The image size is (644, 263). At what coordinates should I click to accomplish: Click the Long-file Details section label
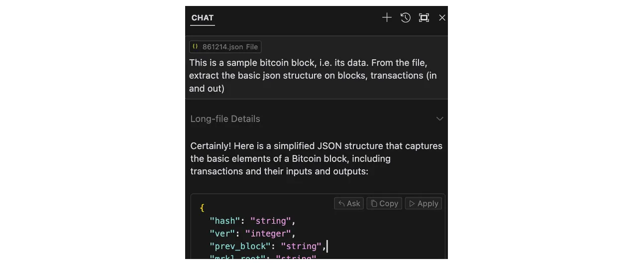coord(225,119)
